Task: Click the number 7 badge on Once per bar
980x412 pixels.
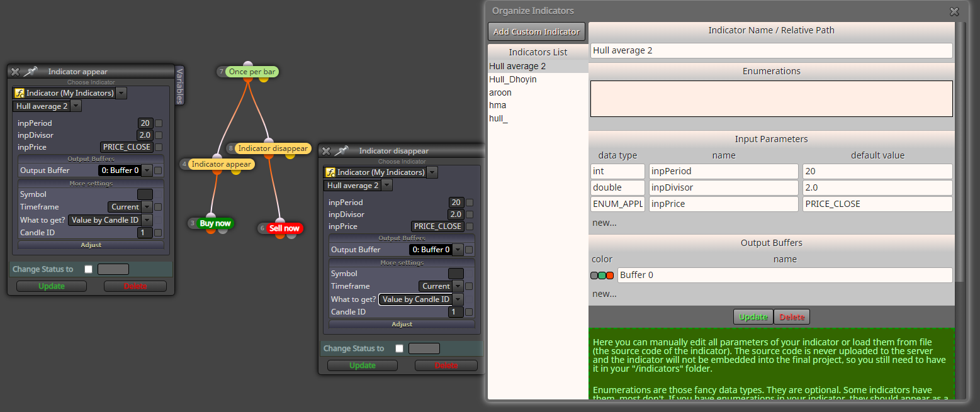Action: tap(221, 72)
